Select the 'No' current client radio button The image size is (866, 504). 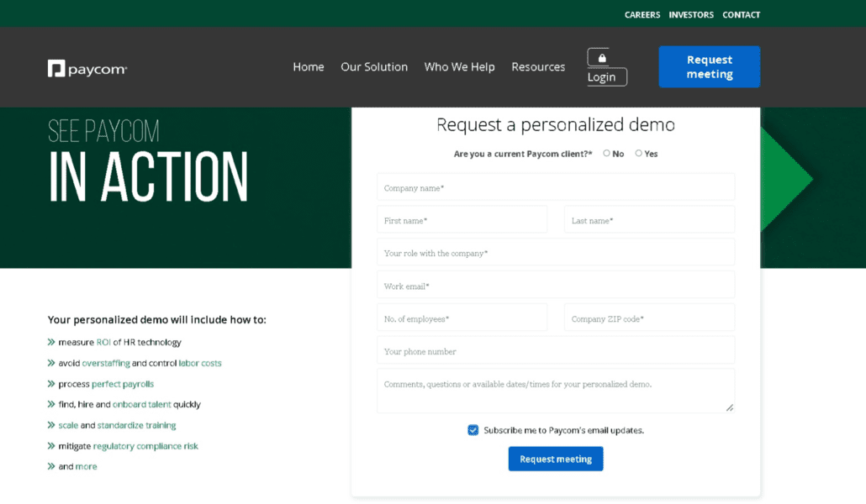pyautogui.click(x=606, y=153)
